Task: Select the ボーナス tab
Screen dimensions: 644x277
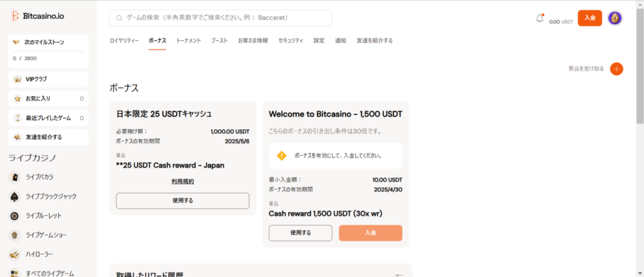Action: (x=157, y=41)
